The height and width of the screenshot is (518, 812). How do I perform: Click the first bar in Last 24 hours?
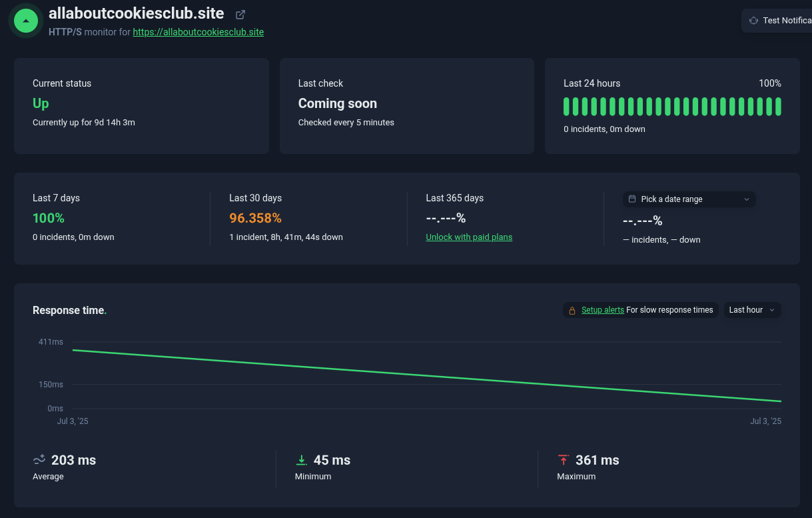(567, 107)
